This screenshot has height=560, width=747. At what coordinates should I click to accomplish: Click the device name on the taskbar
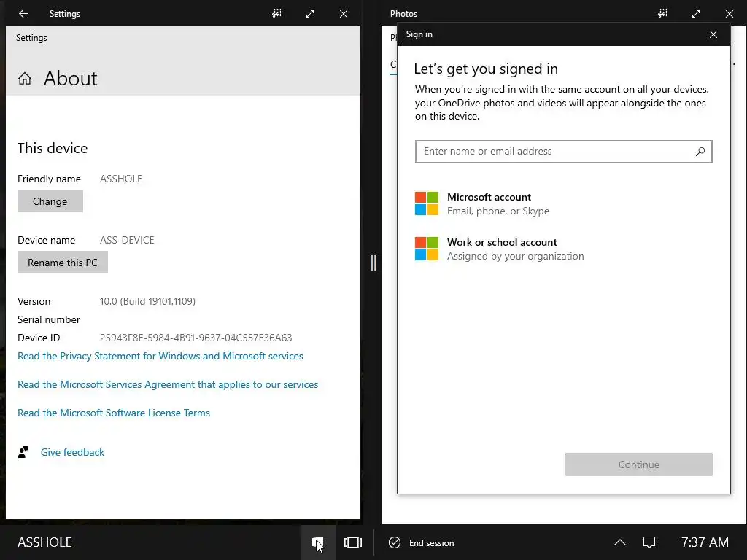[44, 542]
